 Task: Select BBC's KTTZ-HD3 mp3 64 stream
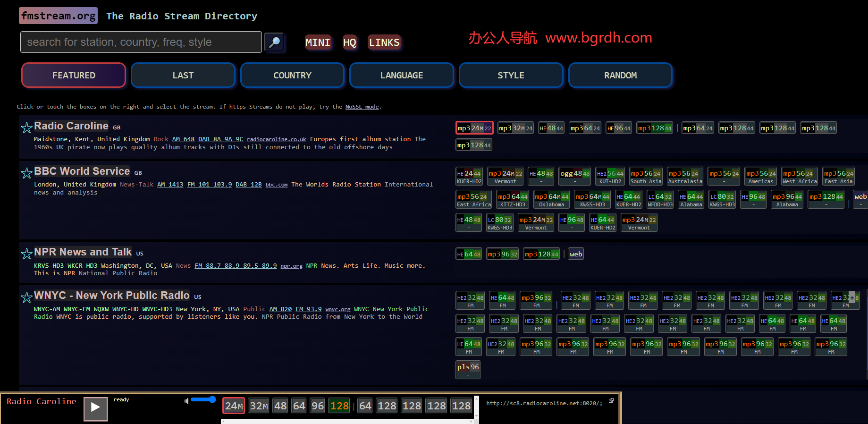click(x=513, y=199)
